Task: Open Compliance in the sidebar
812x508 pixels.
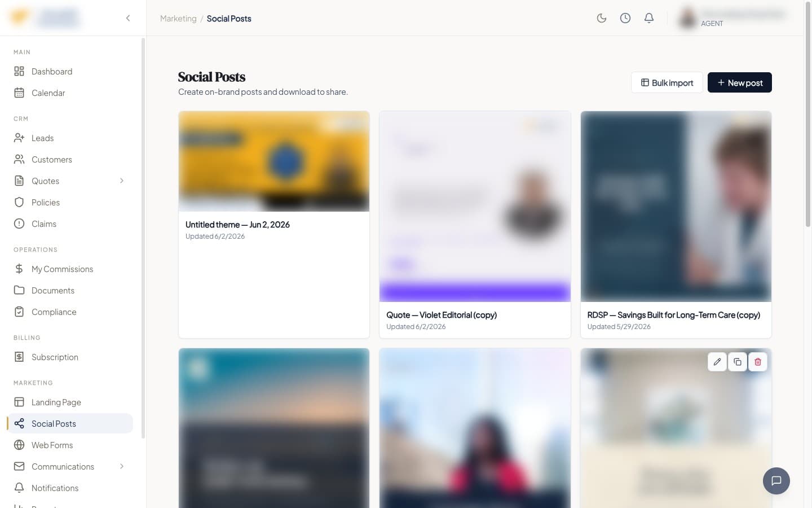Action: 70,312
